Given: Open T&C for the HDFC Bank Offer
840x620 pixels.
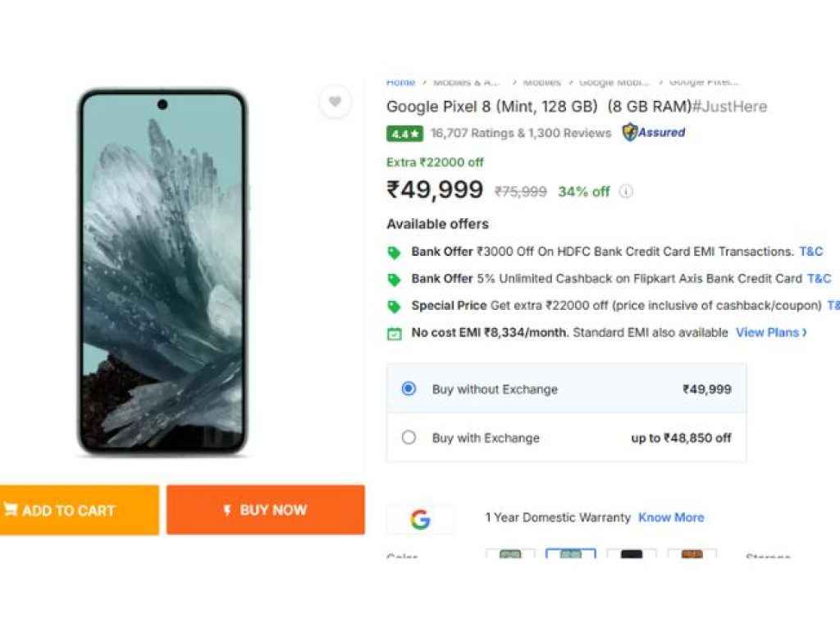Looking at the screenshot, I should click(x=810, y=251).
